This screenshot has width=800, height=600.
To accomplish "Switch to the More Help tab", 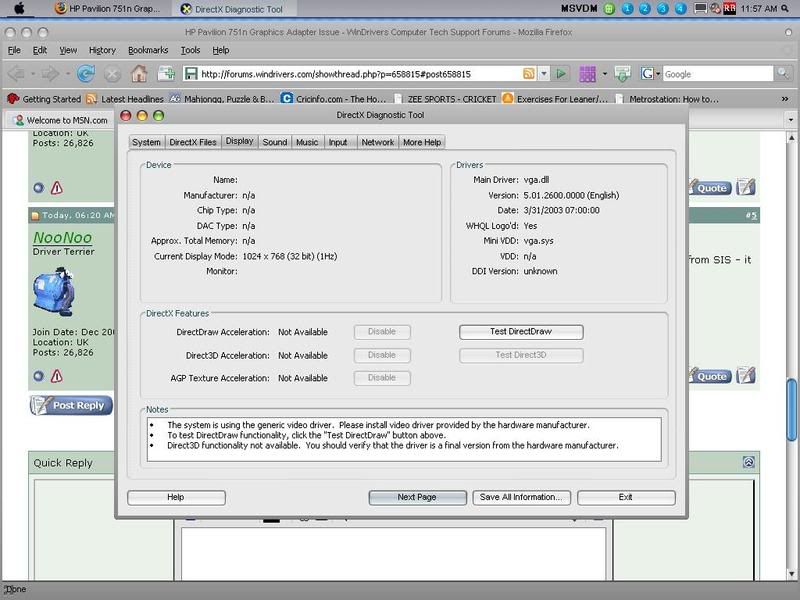I will click(422, 142).
